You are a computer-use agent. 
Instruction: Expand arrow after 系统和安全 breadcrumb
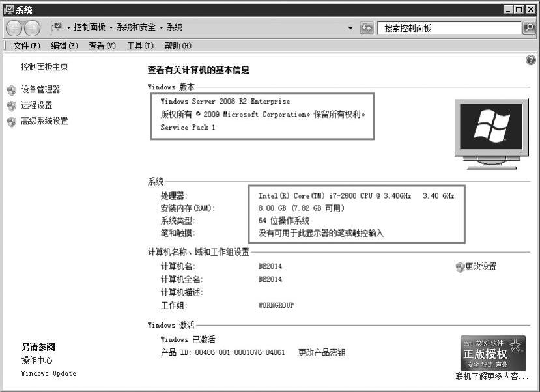click(161, 27)
